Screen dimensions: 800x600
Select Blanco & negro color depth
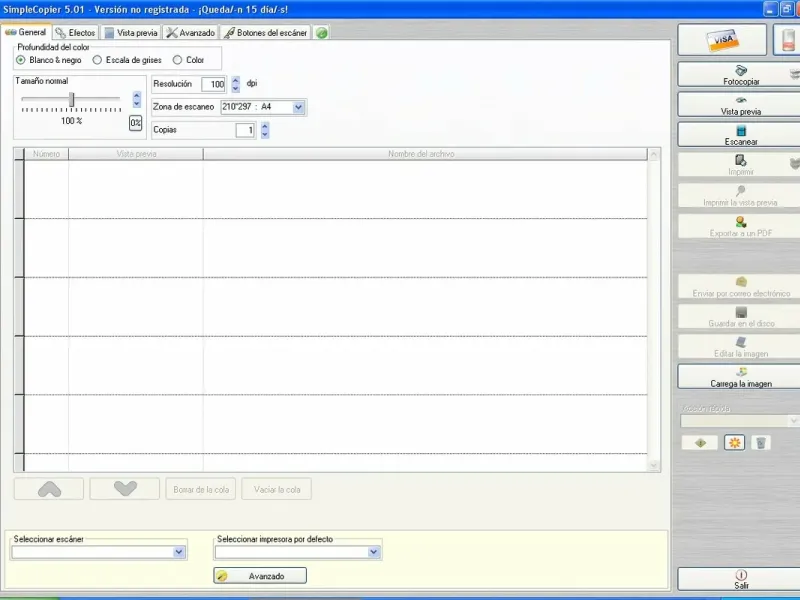pyautogui.click(x=49, y=60)
